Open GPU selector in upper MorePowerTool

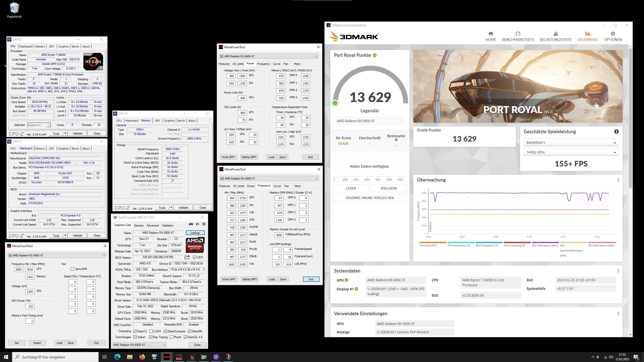point(269,56)
